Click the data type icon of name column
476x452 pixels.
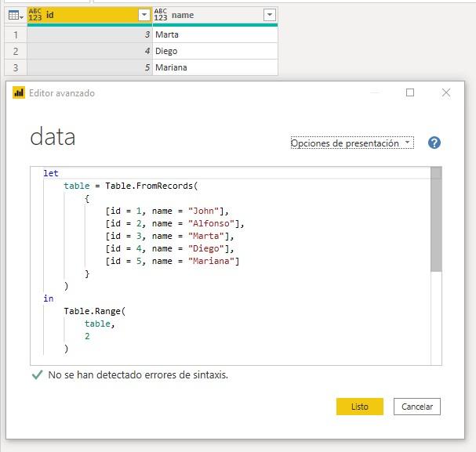pyautogui.click(x=161, y=15)
